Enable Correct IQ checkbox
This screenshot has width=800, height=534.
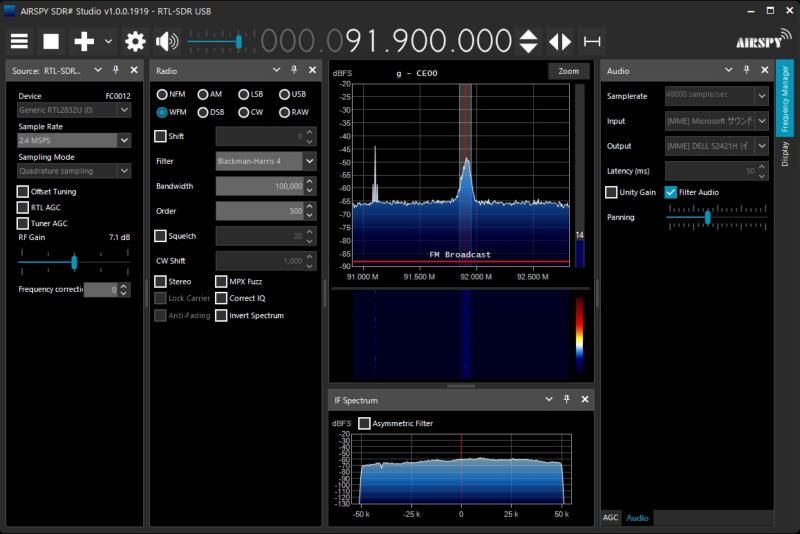point(221,298)
